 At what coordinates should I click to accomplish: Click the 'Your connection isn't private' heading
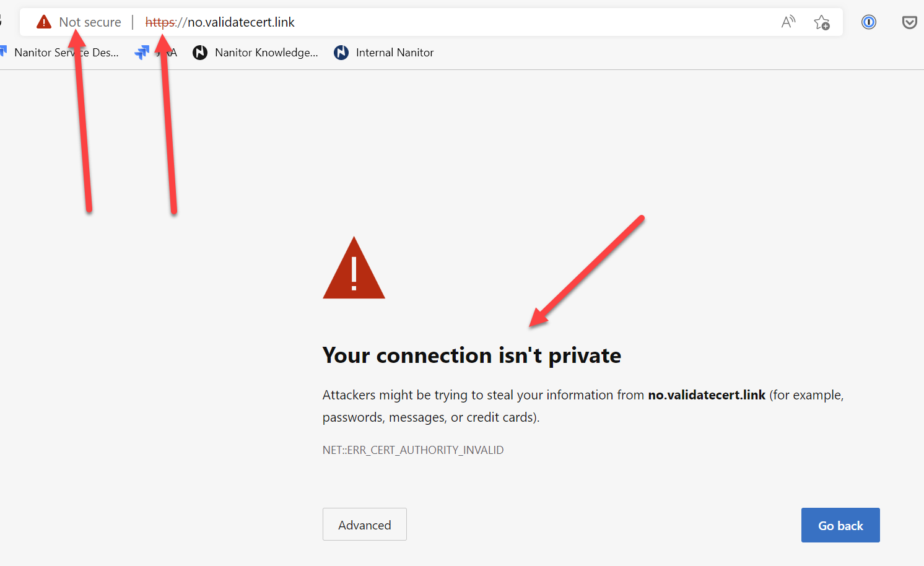[471, 355]
